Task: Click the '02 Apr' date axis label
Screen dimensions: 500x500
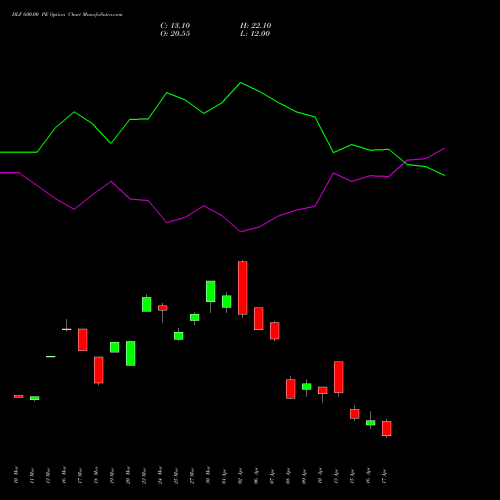Action: coord(240,476)
